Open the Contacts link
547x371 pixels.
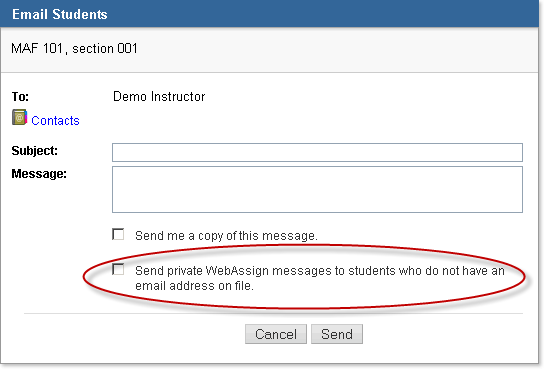(x=55, y=121)
